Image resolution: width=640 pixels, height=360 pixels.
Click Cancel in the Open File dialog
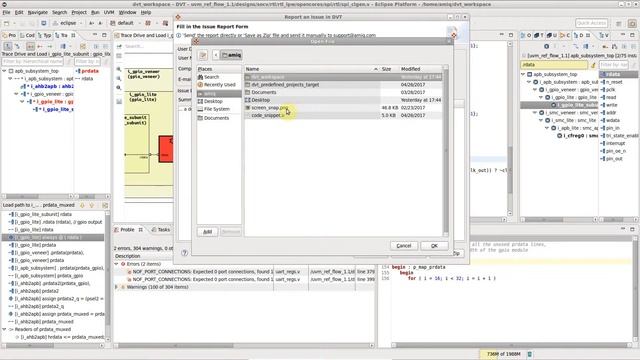[404, 246]
